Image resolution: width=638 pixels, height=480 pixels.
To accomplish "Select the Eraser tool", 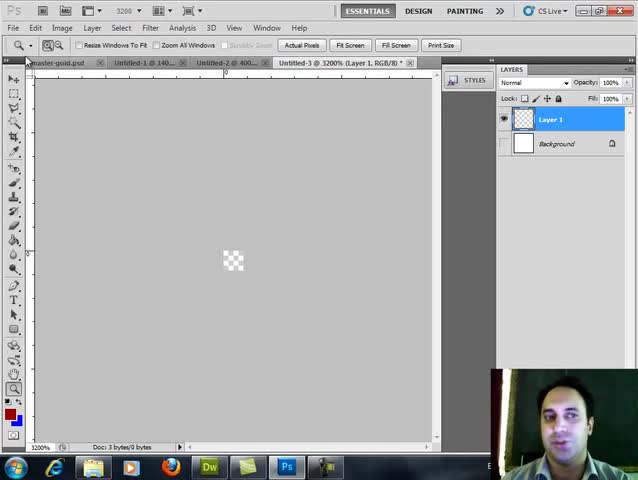I will [13, 226].
